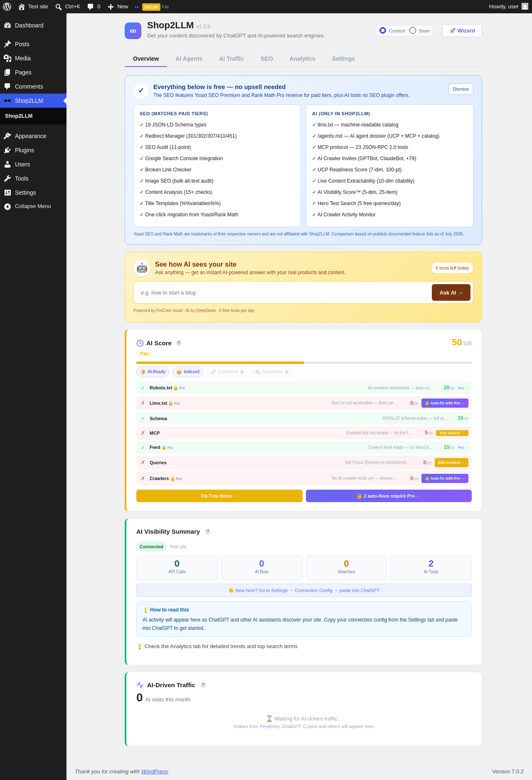Toggle the AI-Ready badge

pyautogui.click(x=153, y=372)
